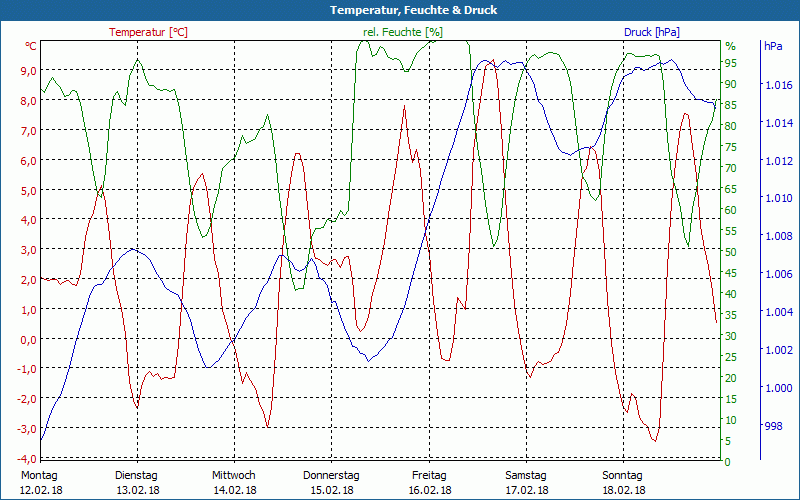Pick the 'Sonntag 18.02.18' date label

click(x=623, y=482)
